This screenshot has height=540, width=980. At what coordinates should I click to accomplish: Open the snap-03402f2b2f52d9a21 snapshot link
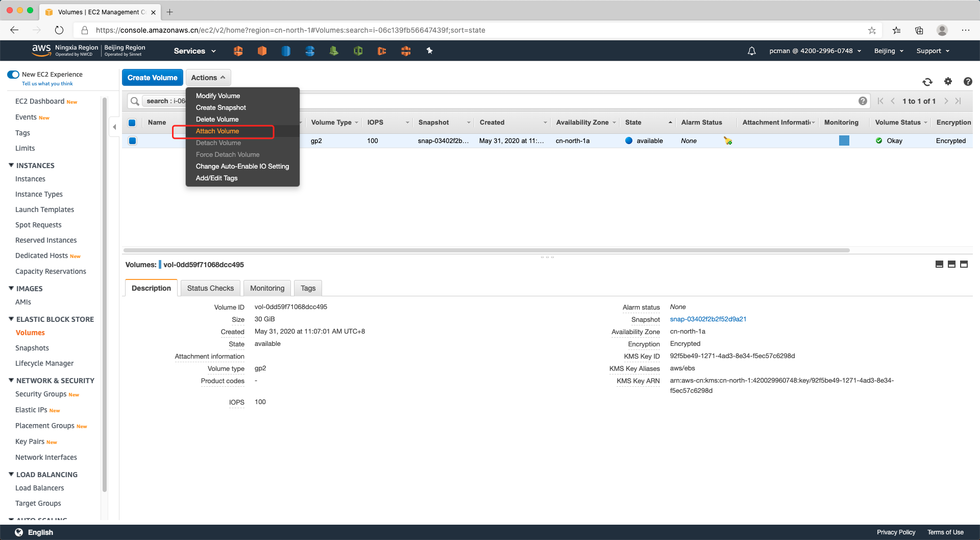click(x=708, y=319)
